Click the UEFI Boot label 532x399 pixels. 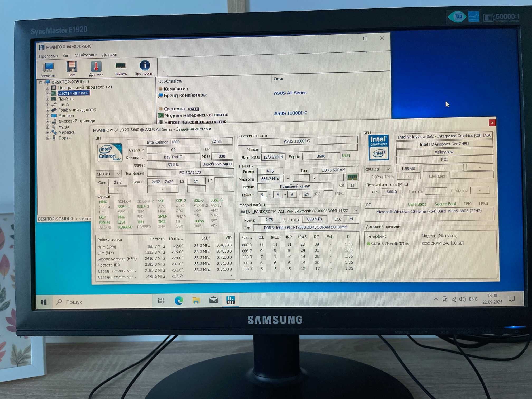pos(417,204)
